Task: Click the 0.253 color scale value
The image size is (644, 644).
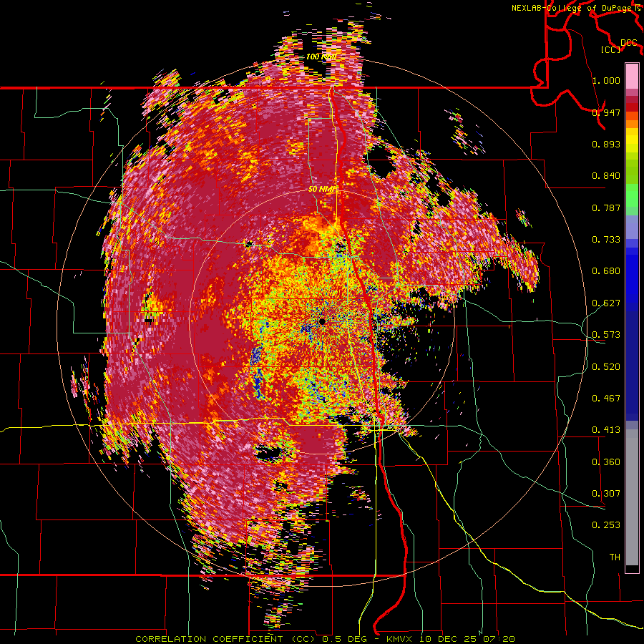Action: click(606, 525)
